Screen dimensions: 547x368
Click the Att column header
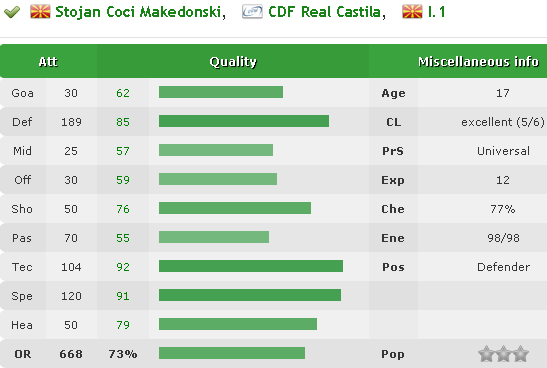click(48, 61)
